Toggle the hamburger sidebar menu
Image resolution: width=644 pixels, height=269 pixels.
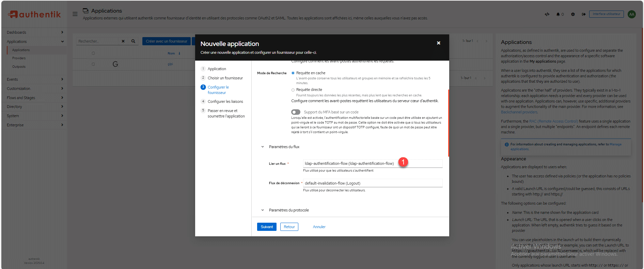pos(75,14)
